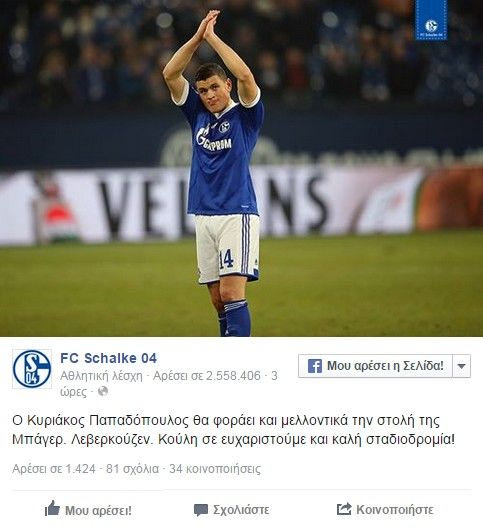Image resolution: width=483 pixels, height=531 pixels.
Task: Select 'Σχολιάστε' to comment
Action: [x=241, y=510]
